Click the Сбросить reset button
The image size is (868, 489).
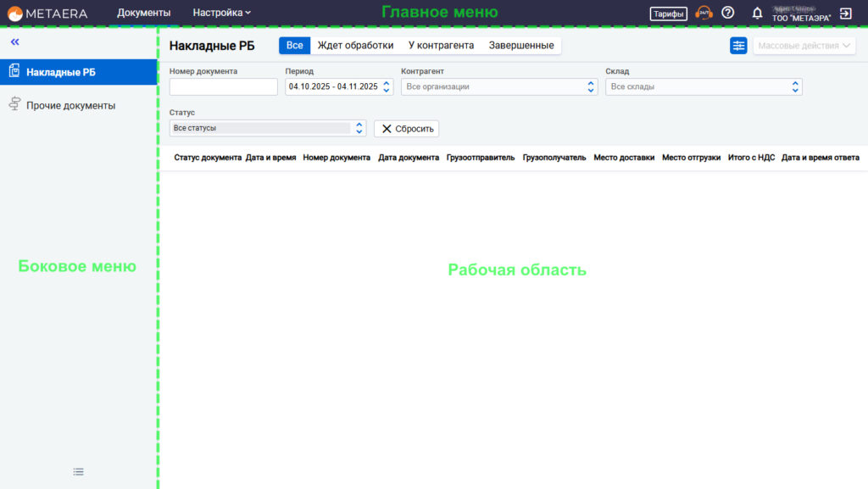point(406,129)
